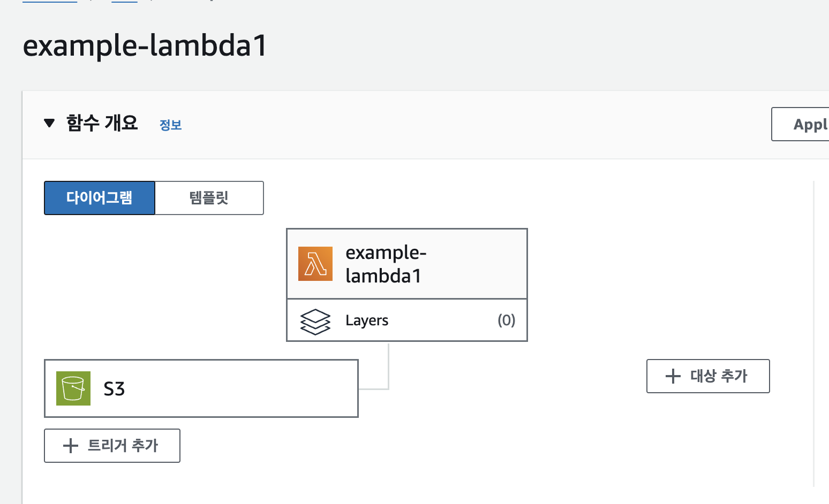
Task: Click the plus icon beside 트리거 추가
Action: coord(71,446)
